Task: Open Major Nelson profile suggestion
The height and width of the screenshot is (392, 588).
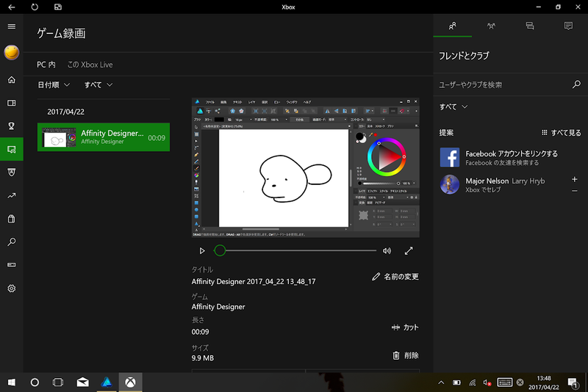Action: tap(503, 184)
